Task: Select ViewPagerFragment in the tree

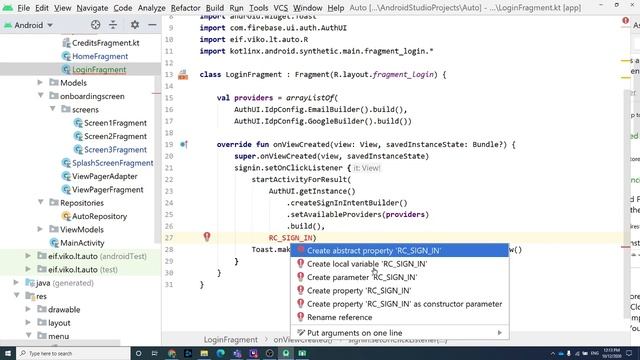Action: coord(107,189)
